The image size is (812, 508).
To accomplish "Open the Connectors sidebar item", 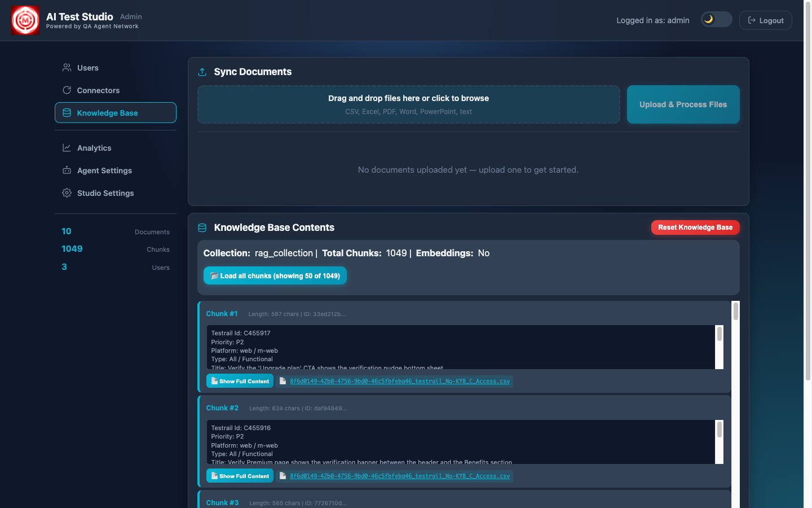I will click(x=116, y=90).
